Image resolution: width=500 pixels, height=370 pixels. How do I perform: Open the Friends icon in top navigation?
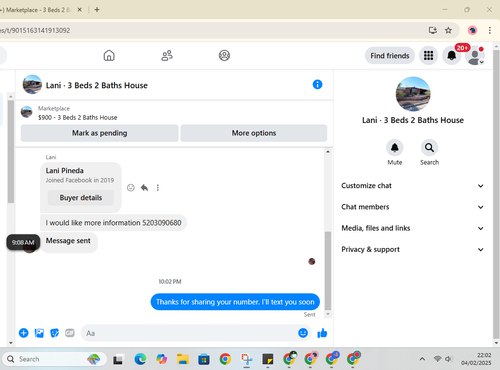[x=167, y=55]
